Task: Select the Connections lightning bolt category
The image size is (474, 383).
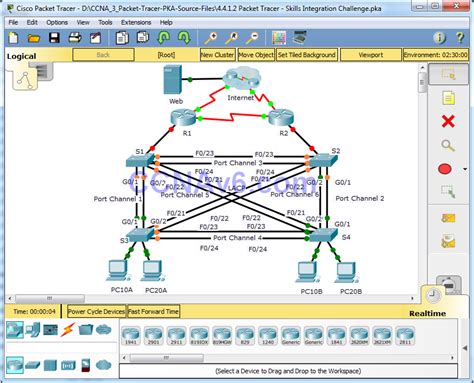Action: (68, 330)
